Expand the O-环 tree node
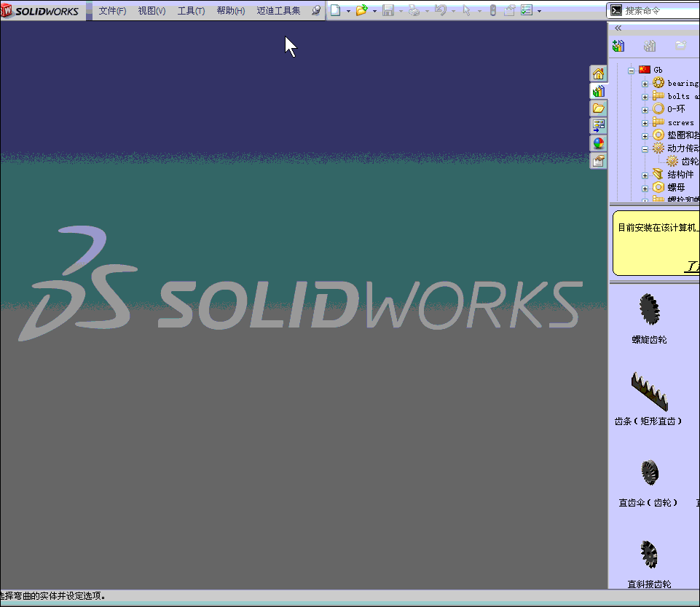The image size is (700, 607). (645, 110)
